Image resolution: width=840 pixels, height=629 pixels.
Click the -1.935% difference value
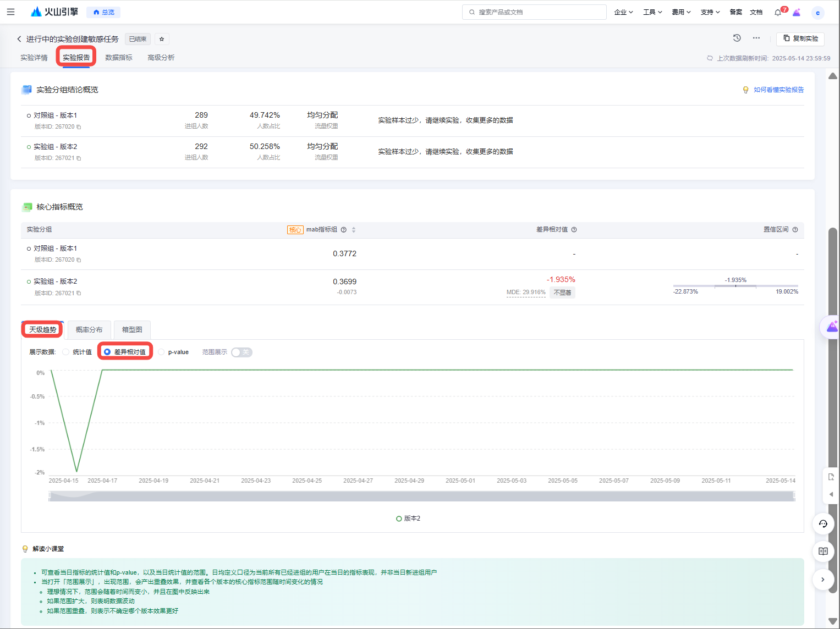561,280
